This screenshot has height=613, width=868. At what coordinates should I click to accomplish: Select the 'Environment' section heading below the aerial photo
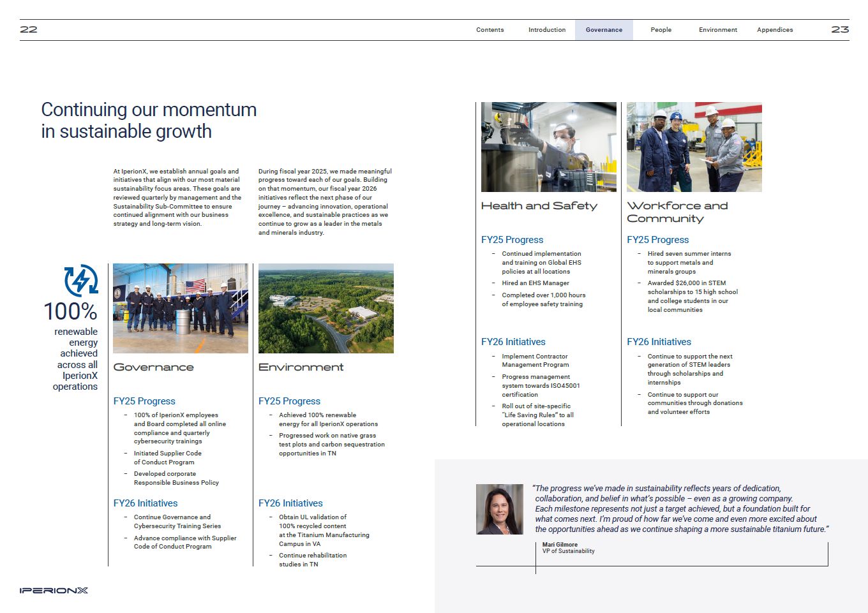pyautogui.click(x=301, y=367)
